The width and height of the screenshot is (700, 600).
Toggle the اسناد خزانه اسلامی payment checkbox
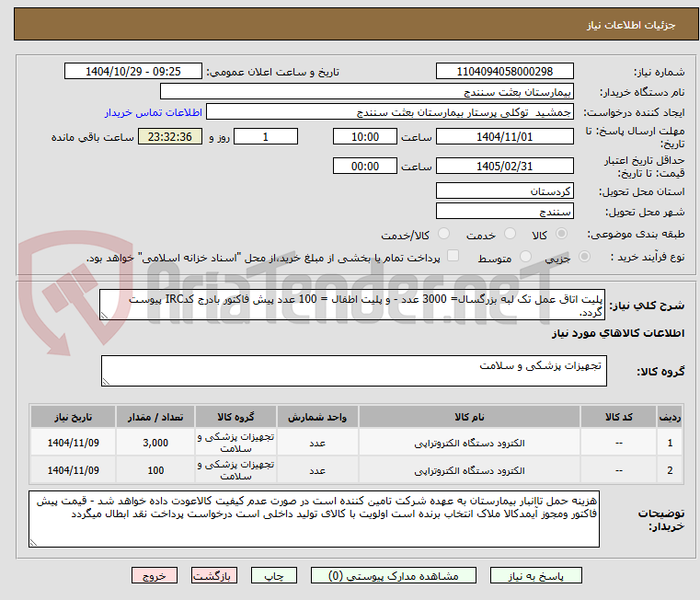click(453, 256)
